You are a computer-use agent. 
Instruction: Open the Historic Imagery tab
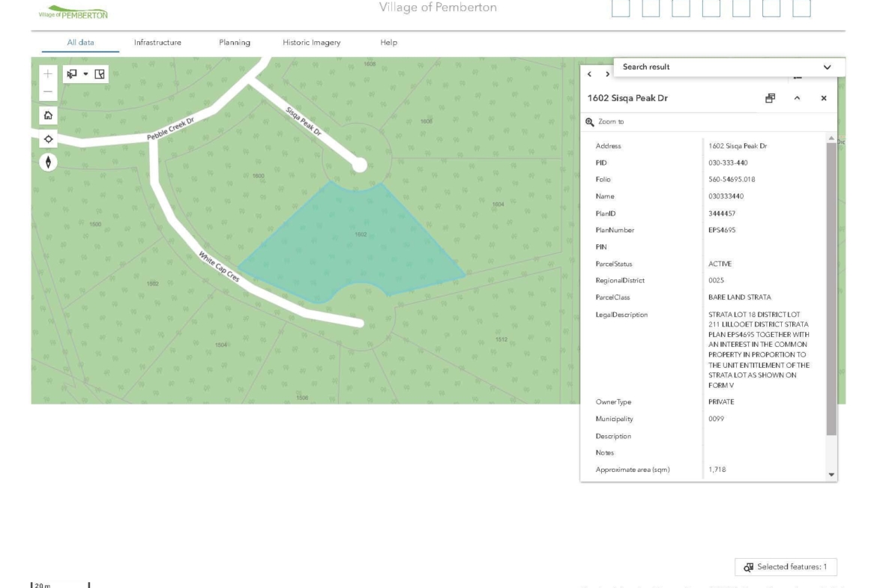(x=311, y=43)
